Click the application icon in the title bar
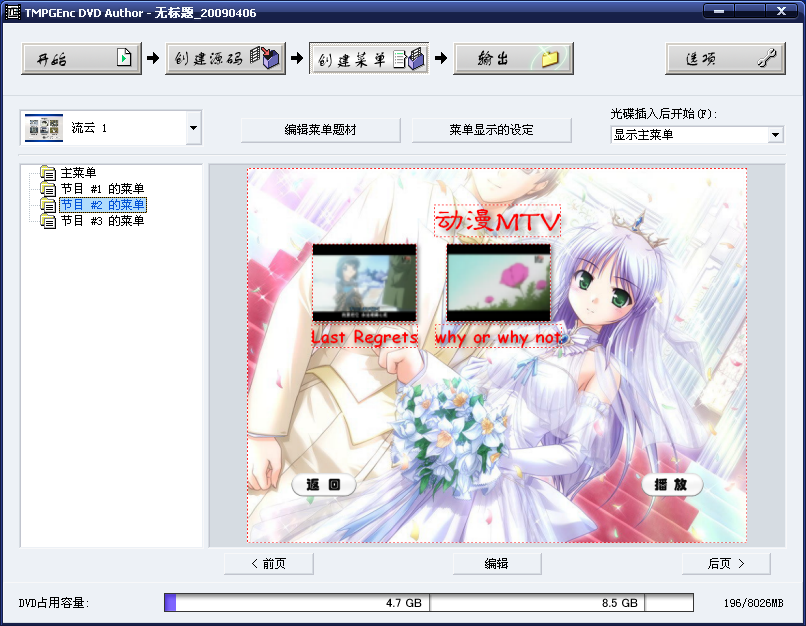 12,12
